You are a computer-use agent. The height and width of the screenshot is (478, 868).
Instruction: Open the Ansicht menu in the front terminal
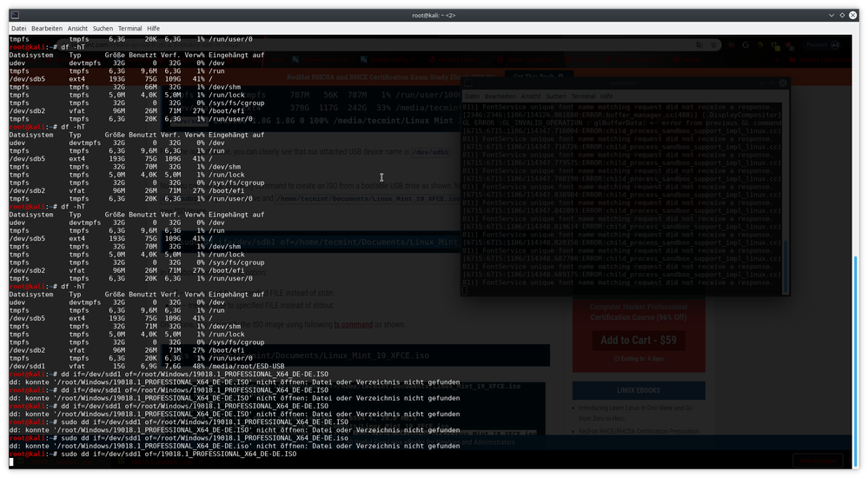pyautogui.click(x=77, y=29)
